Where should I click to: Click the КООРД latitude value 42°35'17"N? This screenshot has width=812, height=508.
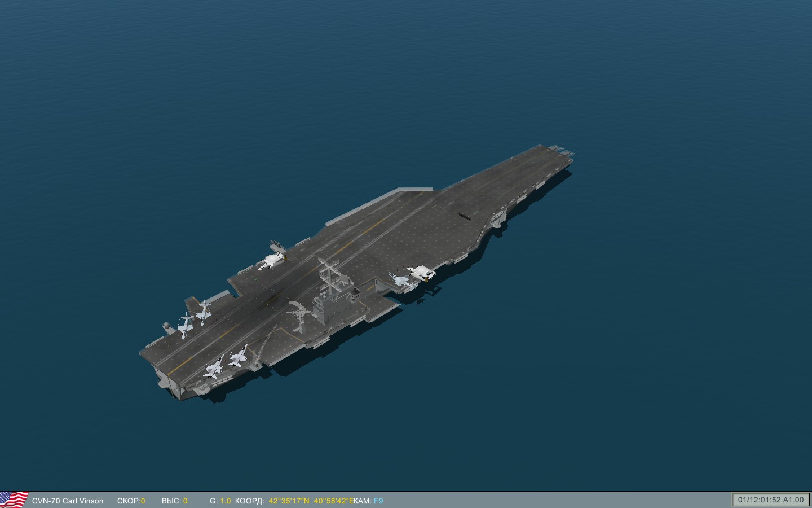coord(289,501)
